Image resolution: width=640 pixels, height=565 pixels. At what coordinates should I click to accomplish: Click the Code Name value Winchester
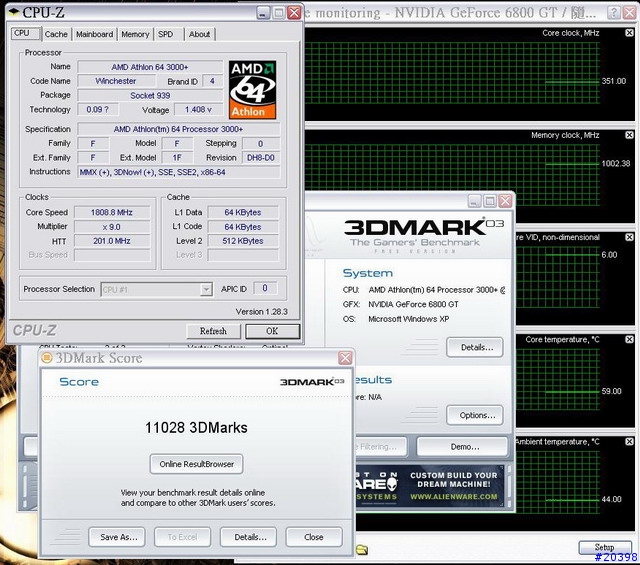click(116, 81)
